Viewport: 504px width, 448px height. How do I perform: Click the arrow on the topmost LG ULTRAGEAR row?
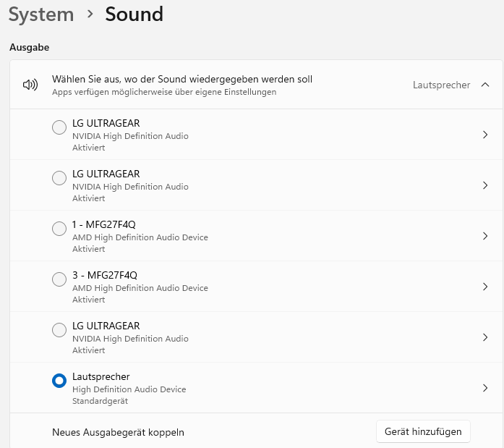[x=485, y=135]
